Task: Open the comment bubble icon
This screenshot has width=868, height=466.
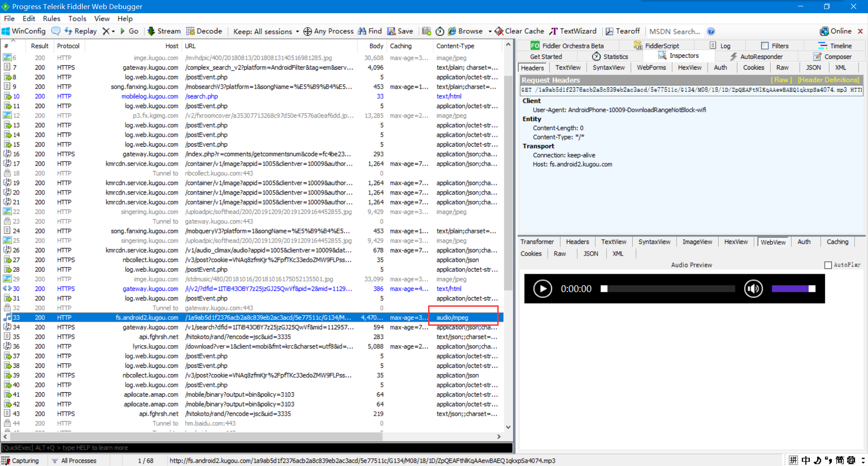Action: pos(56,31)
